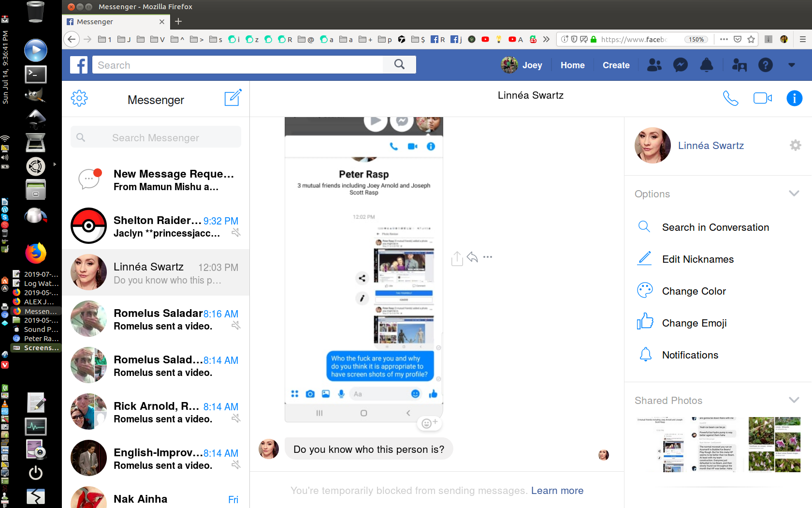The width and height of the screenshot is (812, 508).
Task: Open Linnéa Swartz conversation options gear
Action: [795, 145]
